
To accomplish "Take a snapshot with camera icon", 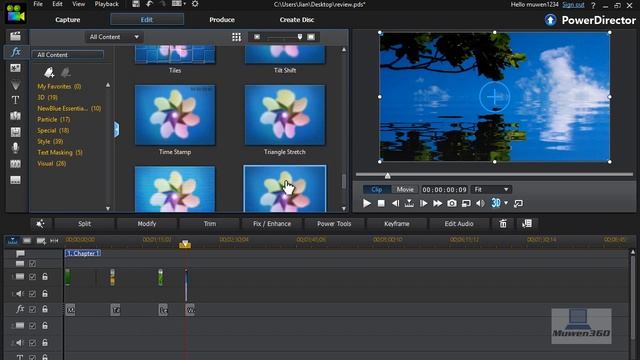I will point(452,203).
